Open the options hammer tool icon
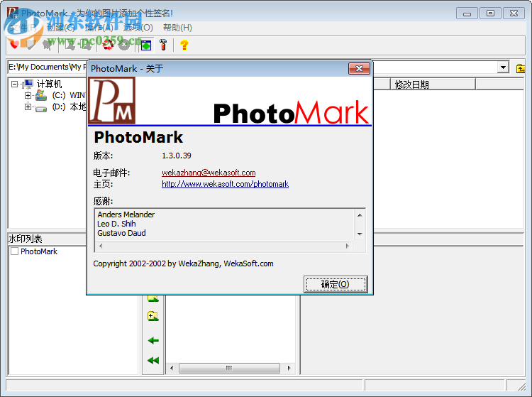Viewport: 532px width, 397px height. pos(163,45)
